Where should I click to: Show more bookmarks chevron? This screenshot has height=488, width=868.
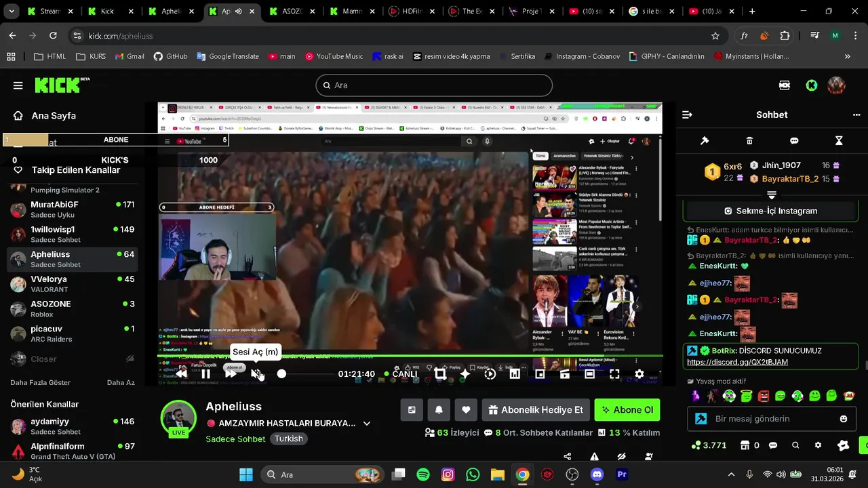847,56
